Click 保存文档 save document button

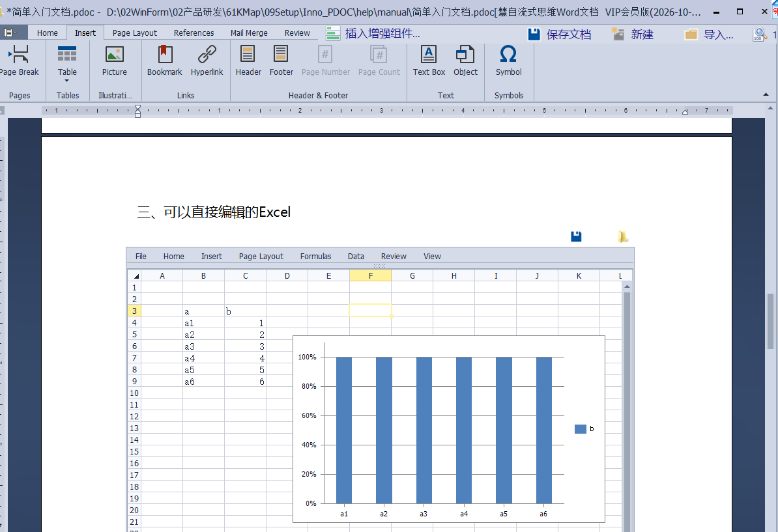(x=560, y=35)
